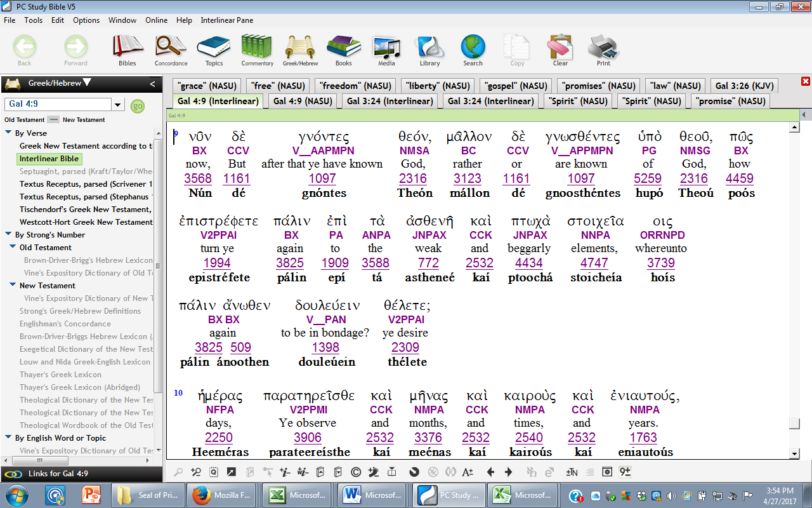Image resolution: width=812 pixels, height=508 pixels.
Task: Click green go button
Action: (x=137, y=106)
